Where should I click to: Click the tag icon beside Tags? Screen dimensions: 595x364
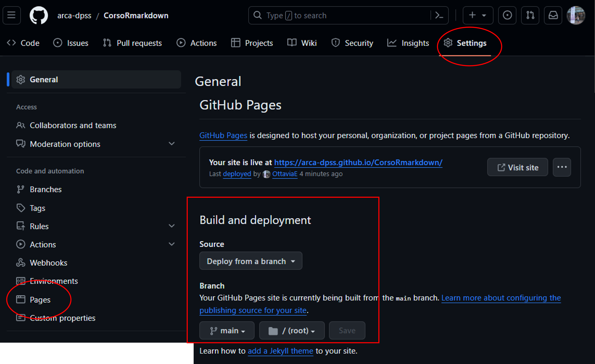click(21, 208)
